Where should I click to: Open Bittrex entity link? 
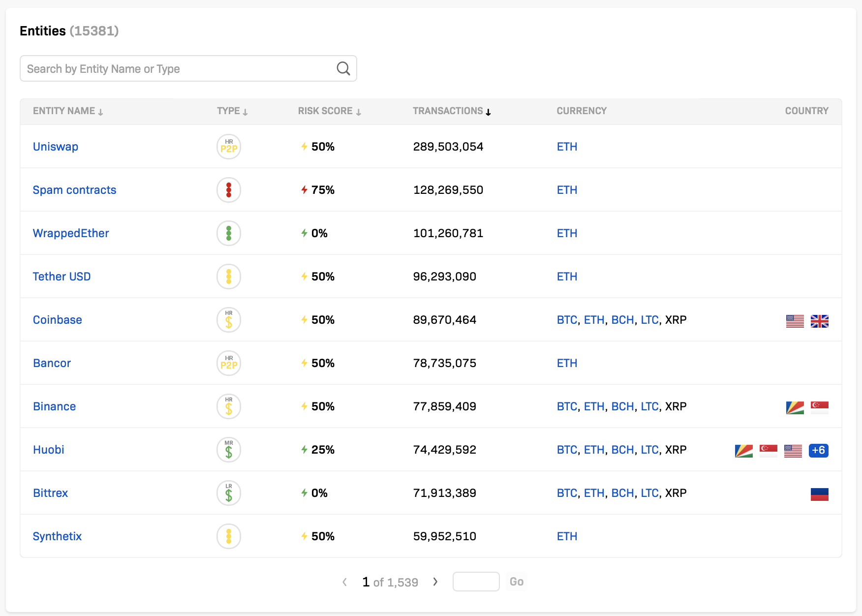51,493
